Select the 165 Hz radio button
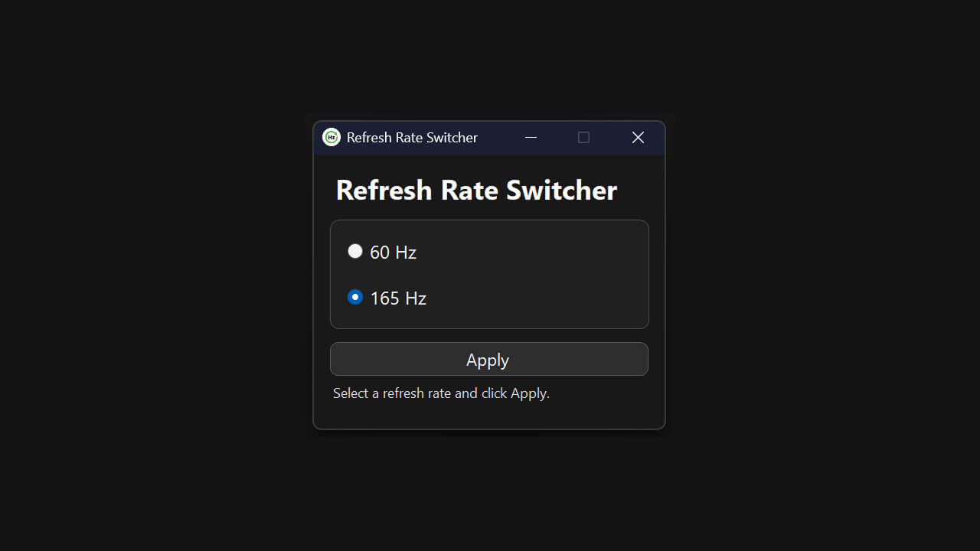 (x=355, y=297)
